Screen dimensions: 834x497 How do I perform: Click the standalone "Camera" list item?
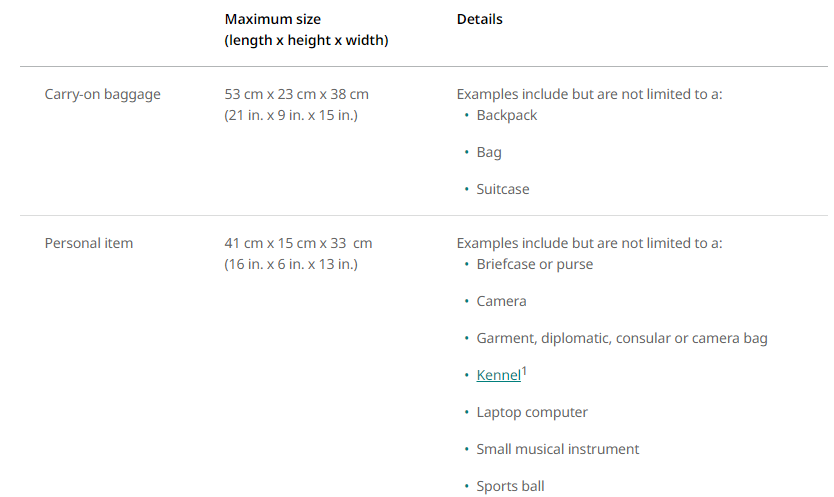[x=501, y=301]
